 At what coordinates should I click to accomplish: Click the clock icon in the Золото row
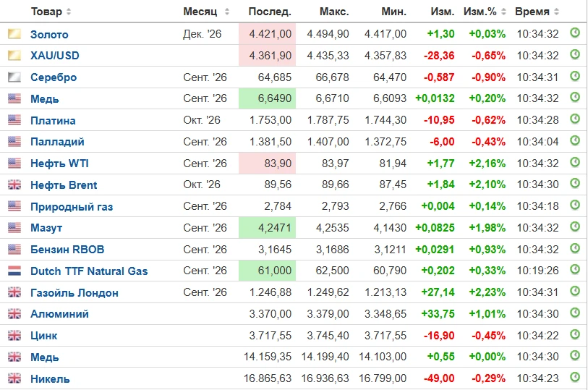click(575, 33)
